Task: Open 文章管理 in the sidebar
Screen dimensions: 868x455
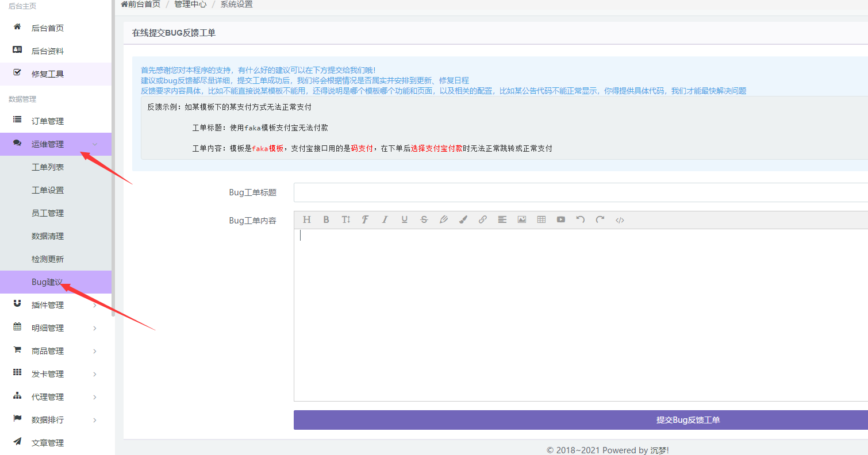Action: 56,443
